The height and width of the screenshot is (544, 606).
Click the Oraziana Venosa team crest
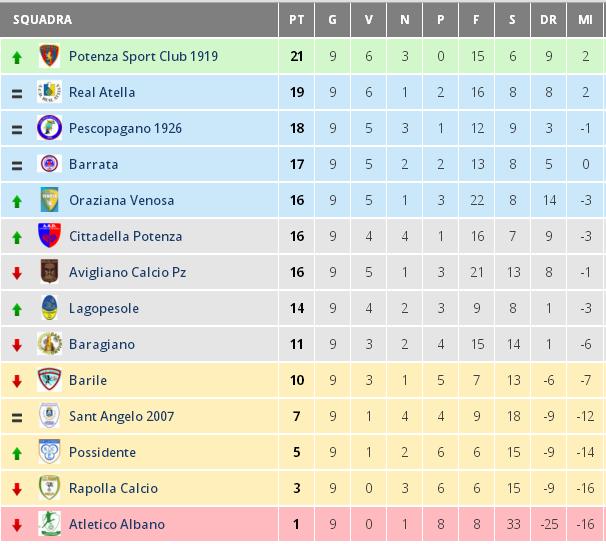tap(49, 200)
